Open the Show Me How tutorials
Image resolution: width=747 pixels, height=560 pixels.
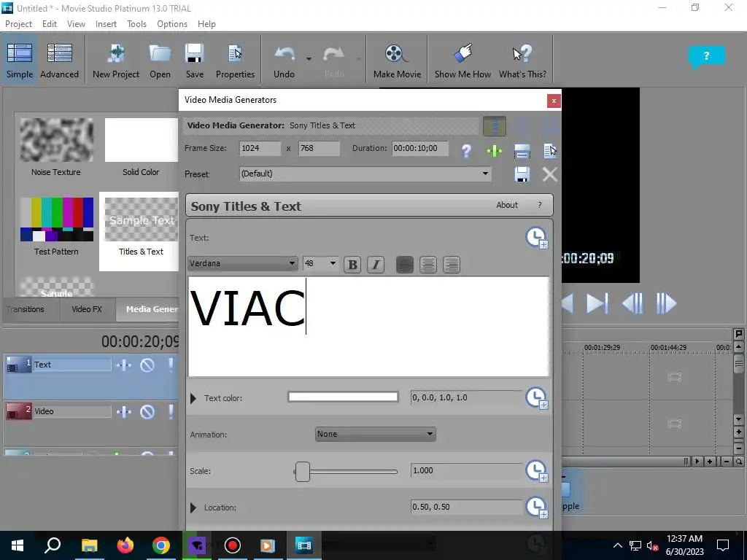462,61
